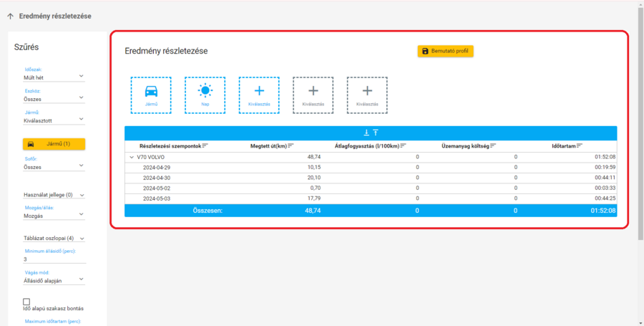Click the fifth Kiválasztás plus tile
Image resolution: width=644 pixels, height=326 pixels.
click(367, 95)
